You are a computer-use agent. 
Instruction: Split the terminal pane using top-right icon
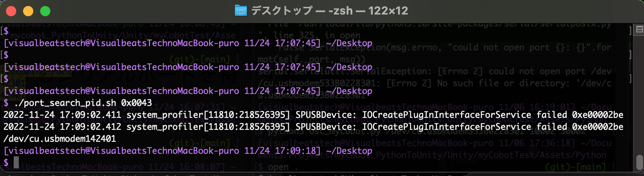coord(639,29)
